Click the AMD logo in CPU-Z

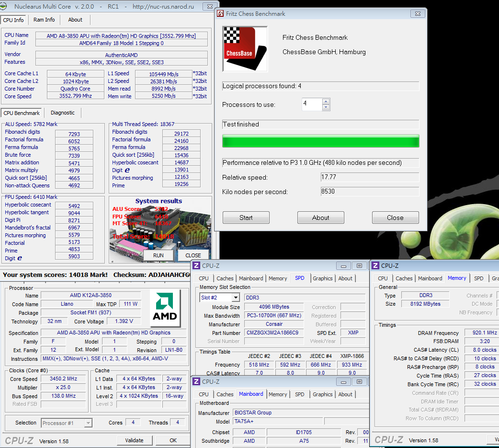click(x=165, y=308)
